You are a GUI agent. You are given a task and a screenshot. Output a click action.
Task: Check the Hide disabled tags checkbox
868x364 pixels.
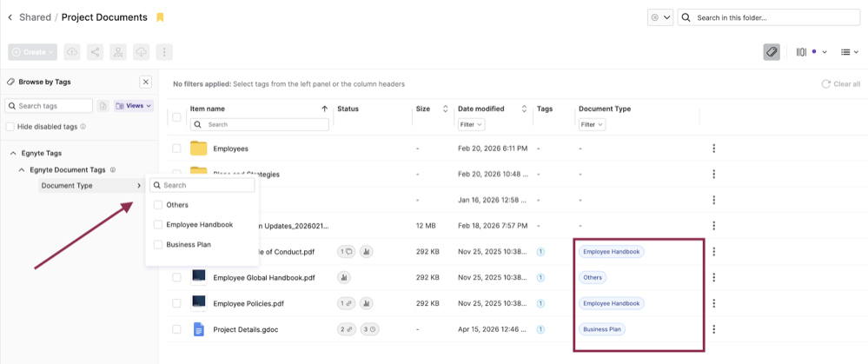coord(10,127)
